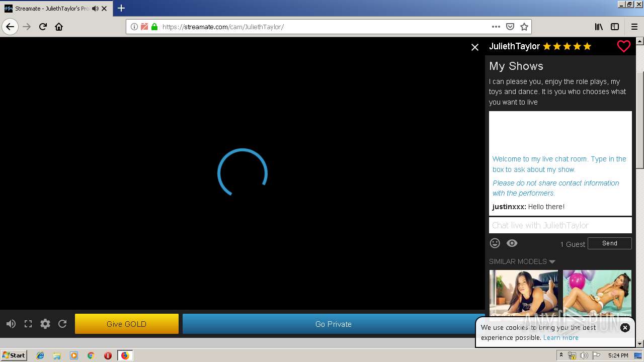Toggle the player volume speaker icon
This screenshot has height=362, width=644.
tap(11, 324)
